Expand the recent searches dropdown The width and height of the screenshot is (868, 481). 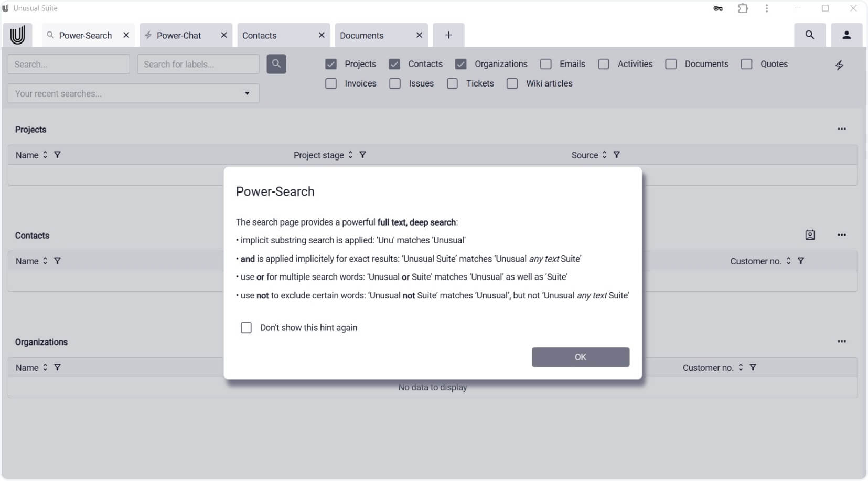[x=247, y=93]
